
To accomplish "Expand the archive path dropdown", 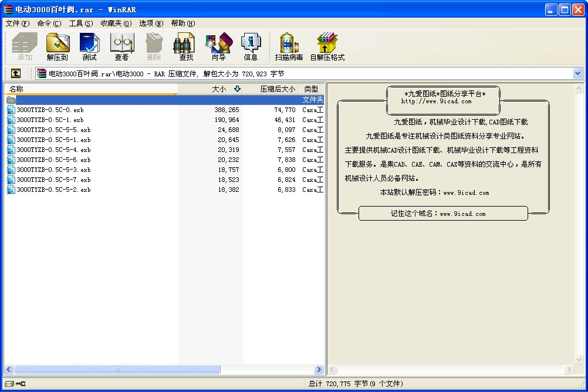I will click(577, 73).
